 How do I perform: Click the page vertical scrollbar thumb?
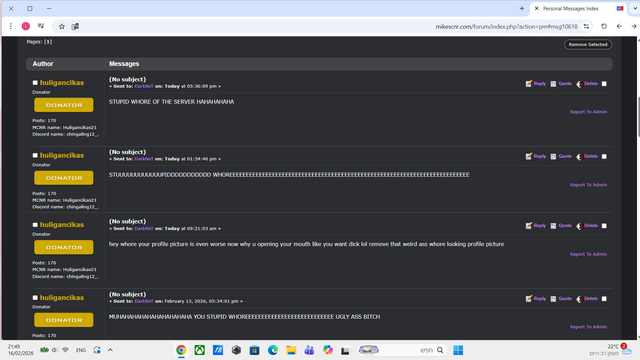(x=638, y=117)
